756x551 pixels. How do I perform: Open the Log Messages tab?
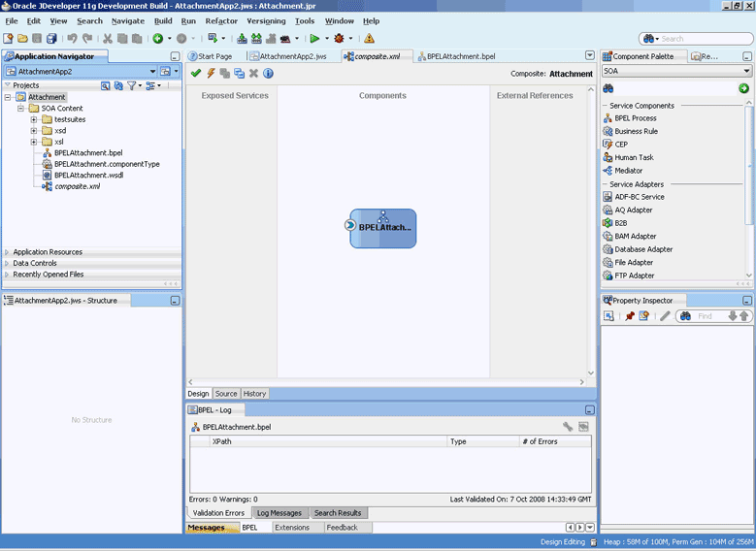point(279,513)
